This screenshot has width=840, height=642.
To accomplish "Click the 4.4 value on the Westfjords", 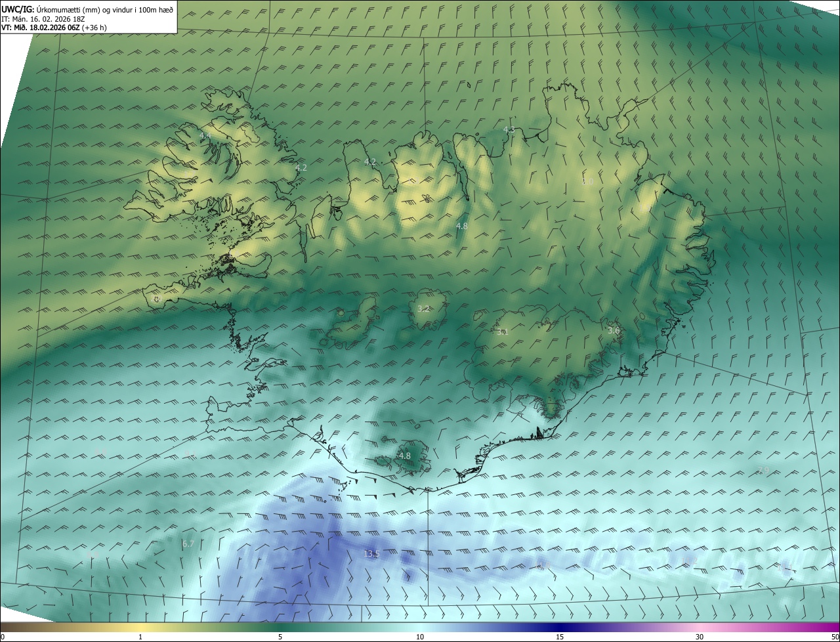I will (x=205, y=135).
